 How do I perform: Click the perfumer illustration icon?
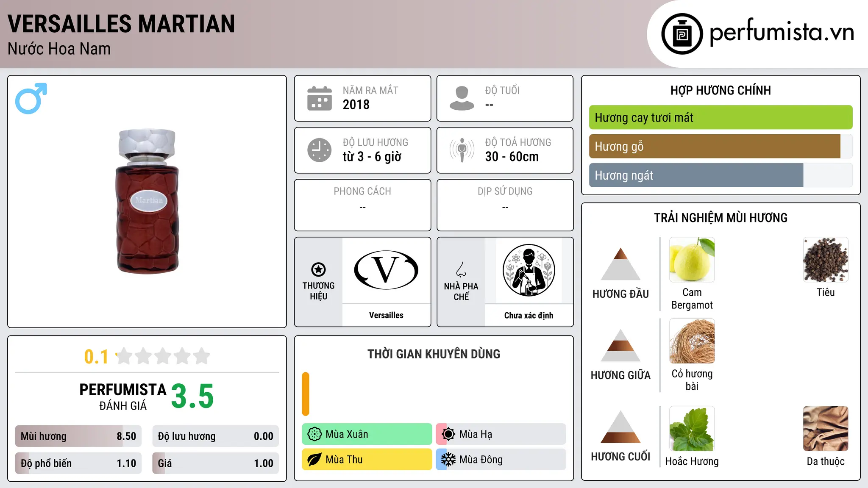tap(529, 270)
